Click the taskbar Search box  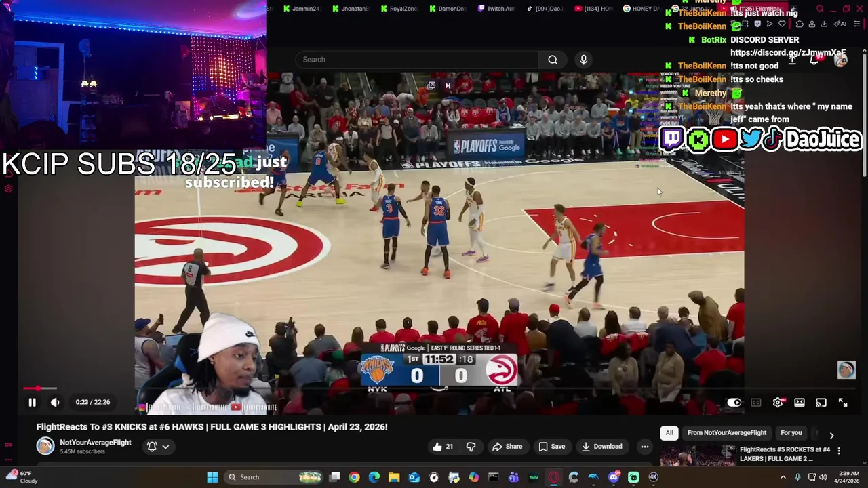click(x=273, y=477)
